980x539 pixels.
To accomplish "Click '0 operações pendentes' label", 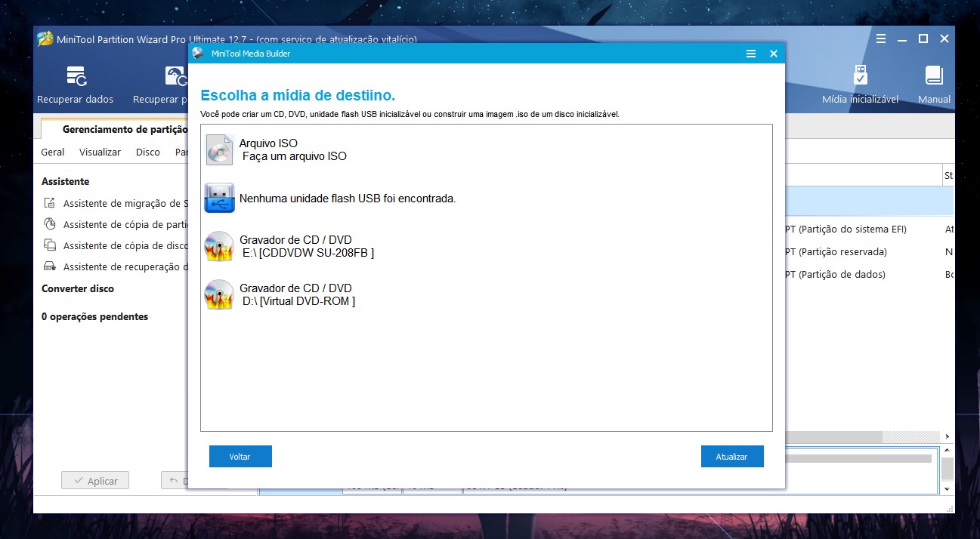I will pyautogui.click(x=94, y=316).
